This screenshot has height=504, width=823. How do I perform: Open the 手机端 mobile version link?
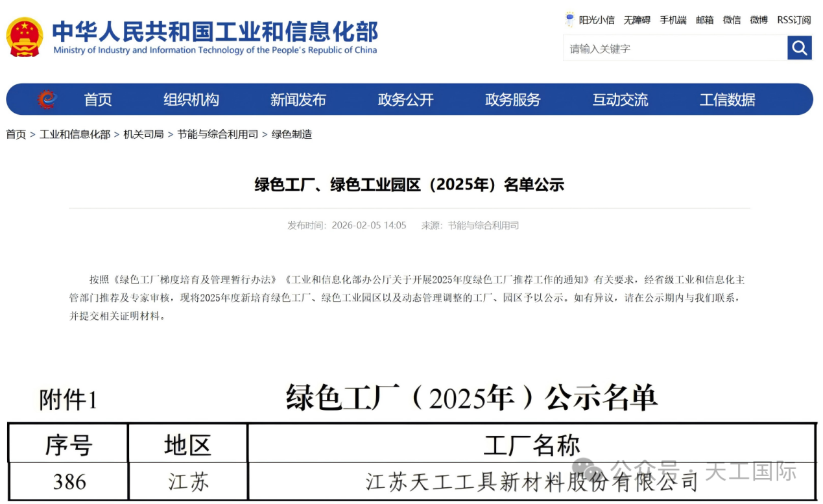(673, 20)
